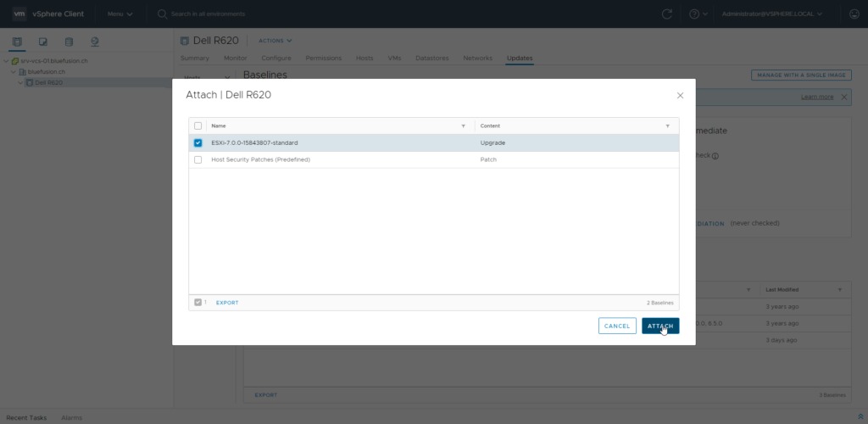
Task: Click Cancel in the Attach dialog
Action: pos(616,326)
